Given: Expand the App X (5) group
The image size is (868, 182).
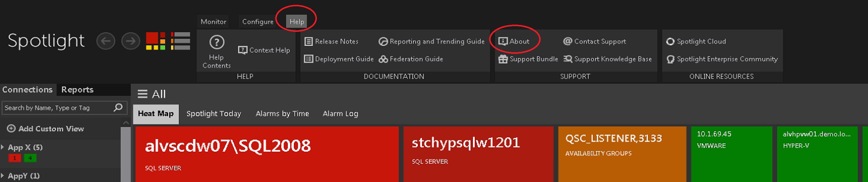Looking at the screenshot, I should (3, 147).
